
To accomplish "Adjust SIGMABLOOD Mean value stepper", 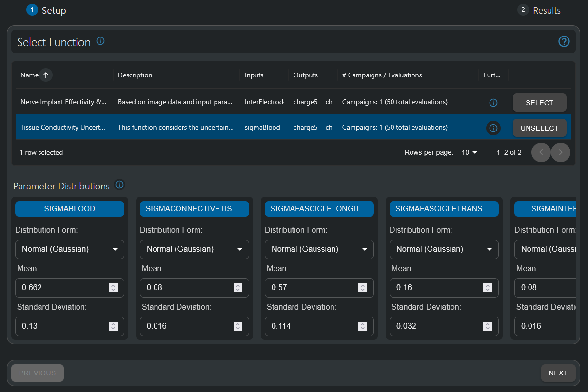I will pos(113,288).
